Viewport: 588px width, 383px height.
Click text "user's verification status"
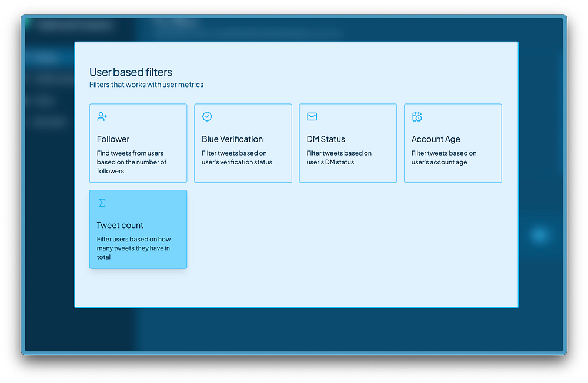pyautogui.click(x=237, y=162)
